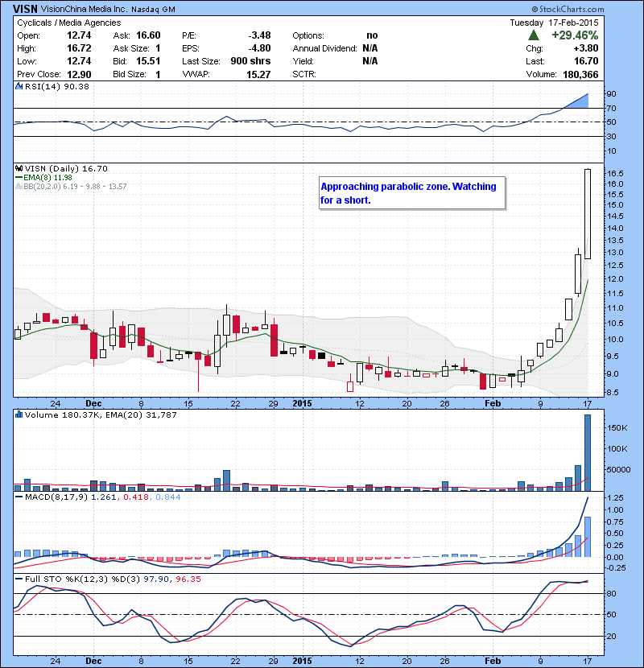Click the 16.5 price axis label
644x668 pixels.
click(615, 173)
